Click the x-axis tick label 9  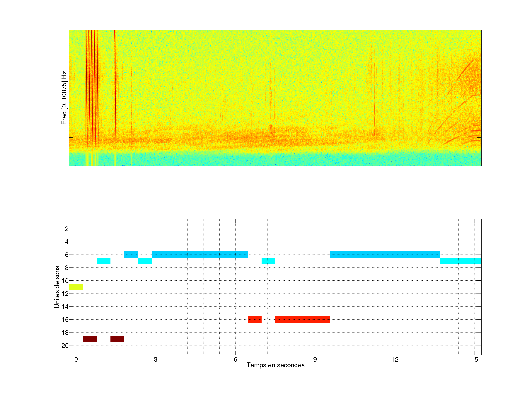[315, 359]
